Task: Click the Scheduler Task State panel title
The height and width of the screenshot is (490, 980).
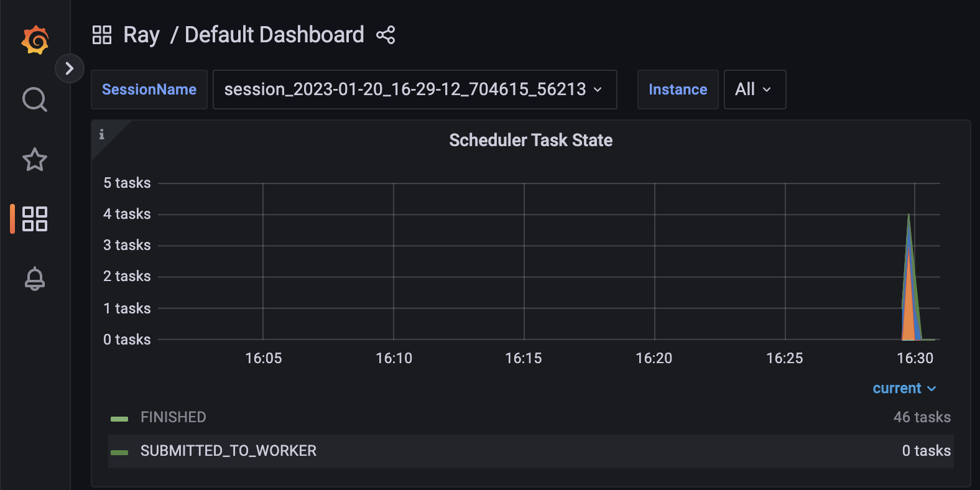Action: coord(530,141)
